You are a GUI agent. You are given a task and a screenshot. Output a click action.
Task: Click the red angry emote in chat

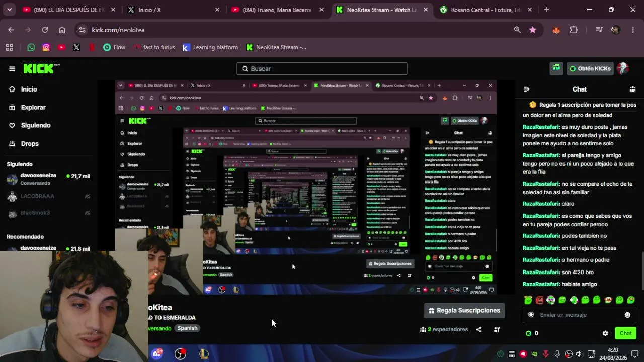pyautogui.click(x=539, y=300)
